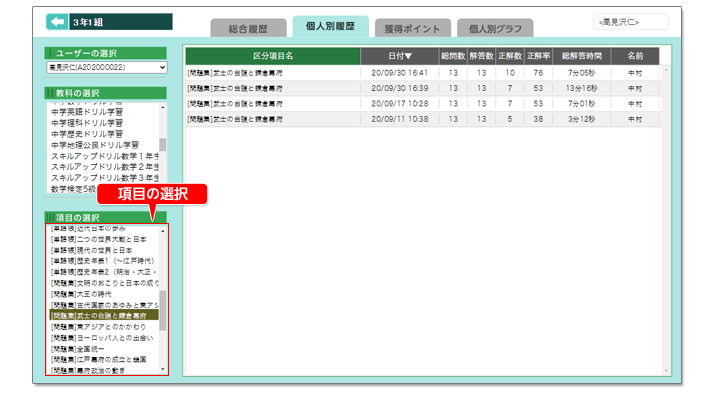This screenshot has height=394, width=715.
Task: Click the record dated 20/09/17 10:28
Action: pyautogui.click(x=423, y=104)
